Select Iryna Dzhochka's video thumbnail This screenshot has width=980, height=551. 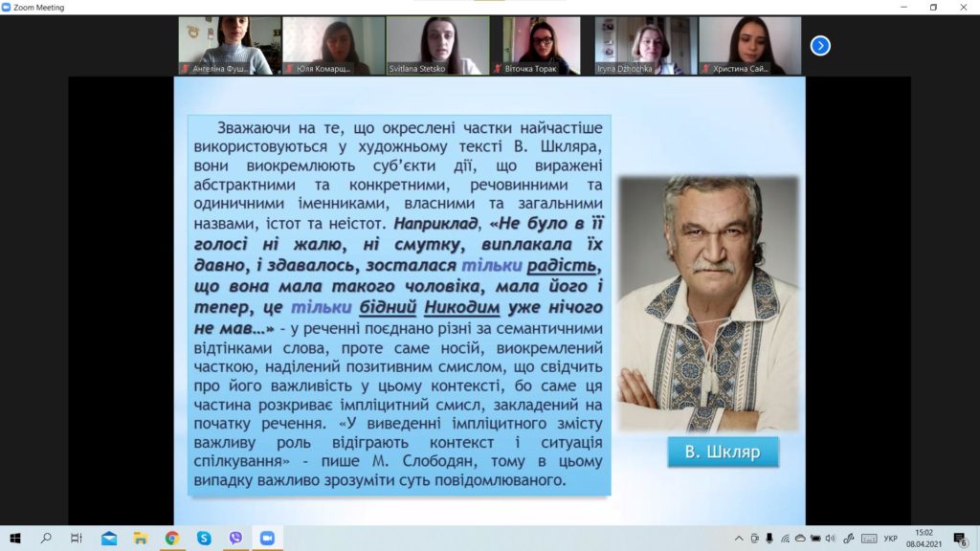(640, 45)
